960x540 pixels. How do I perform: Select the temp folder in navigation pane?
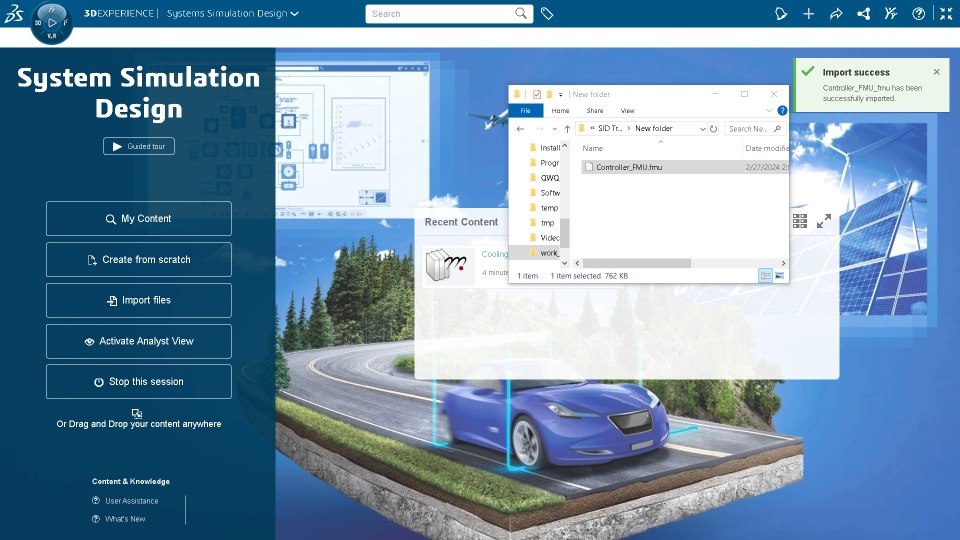(x=544, y=208)
